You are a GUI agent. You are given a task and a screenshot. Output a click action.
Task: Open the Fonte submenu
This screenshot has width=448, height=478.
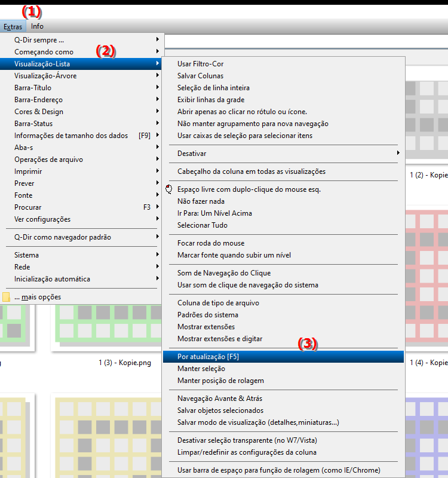[81, 195]
